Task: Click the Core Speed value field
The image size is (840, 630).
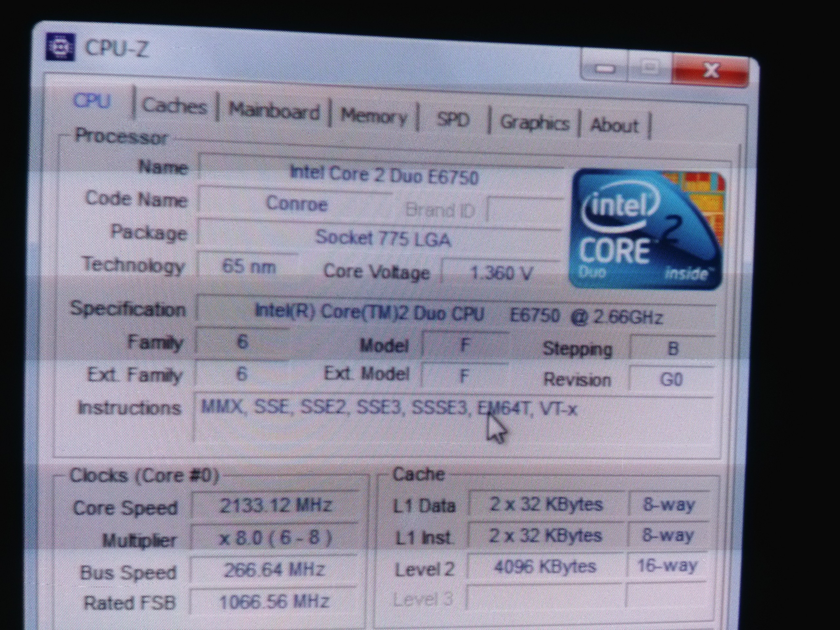Action: tap(275, 506)
